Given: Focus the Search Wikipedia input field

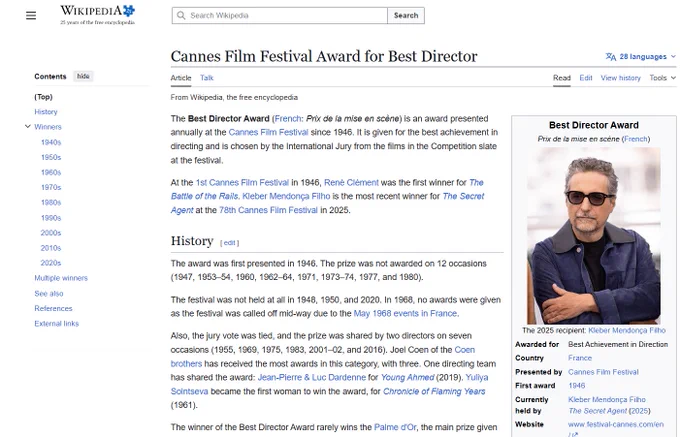Looking at the screenshot, I should point(280,16).
